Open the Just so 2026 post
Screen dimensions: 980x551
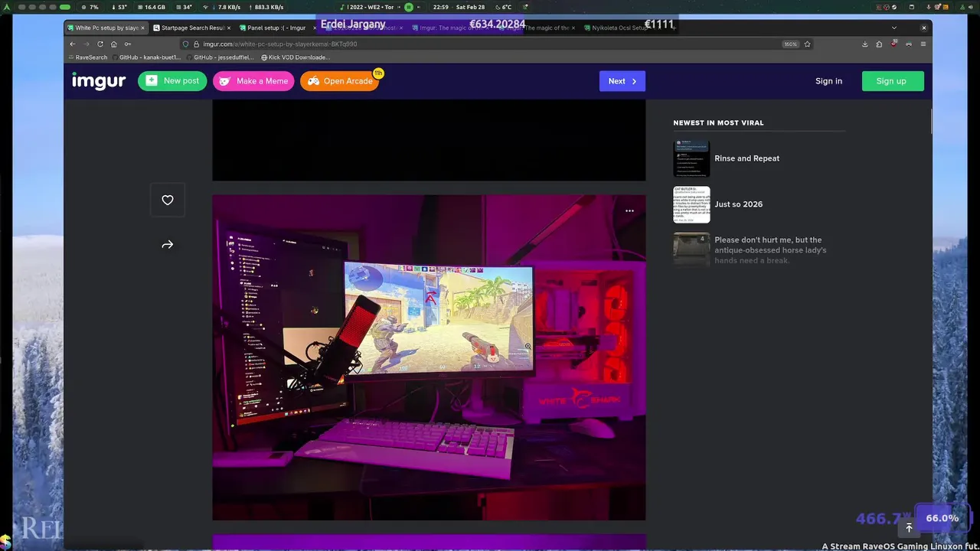(x=738, y=204)
